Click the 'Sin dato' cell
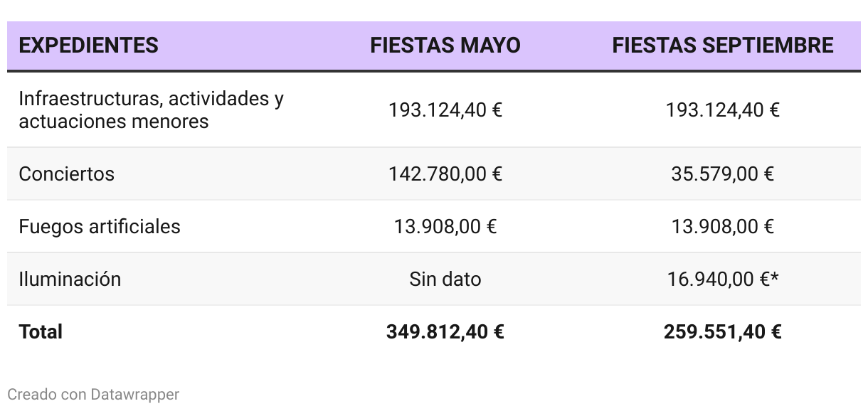 pyautogui.click(x=445, y=279)
